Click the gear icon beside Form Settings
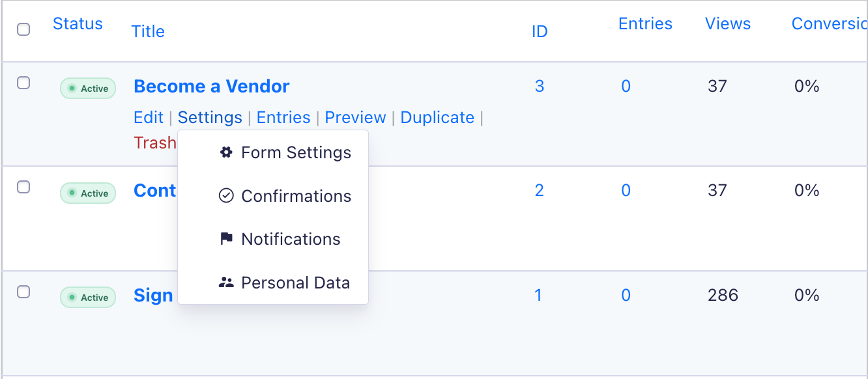868x379 pixels. pos(226,152)
